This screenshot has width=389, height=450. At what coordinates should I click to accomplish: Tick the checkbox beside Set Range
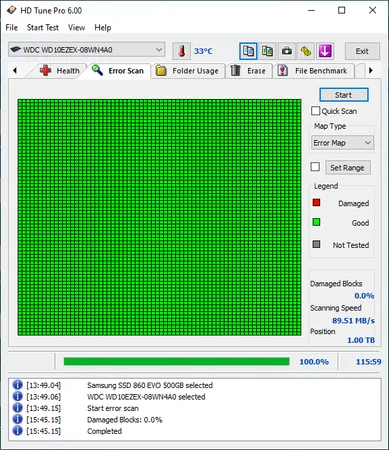[x=315, y=167]
